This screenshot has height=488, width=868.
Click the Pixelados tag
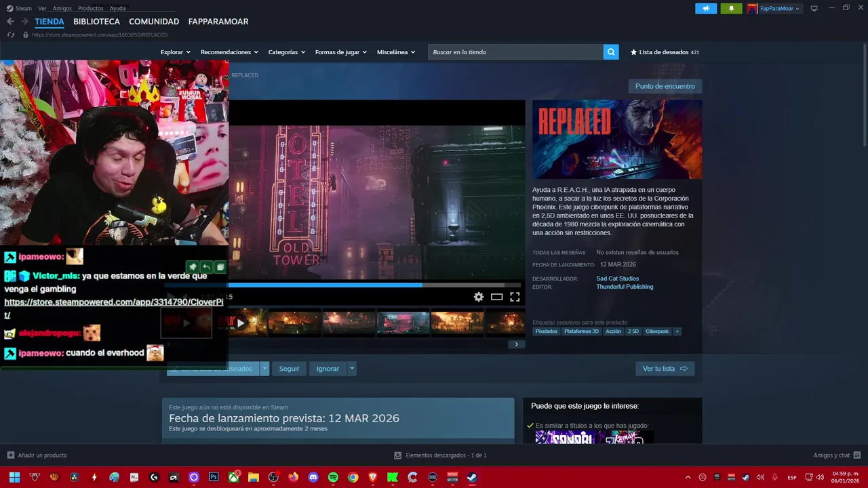[x=546, y=331]
